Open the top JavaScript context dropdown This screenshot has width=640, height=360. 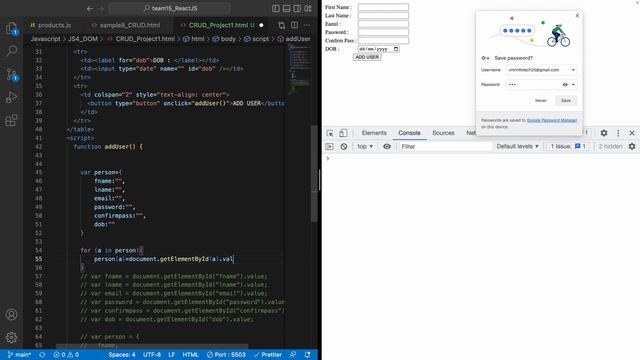pos(365,146)
